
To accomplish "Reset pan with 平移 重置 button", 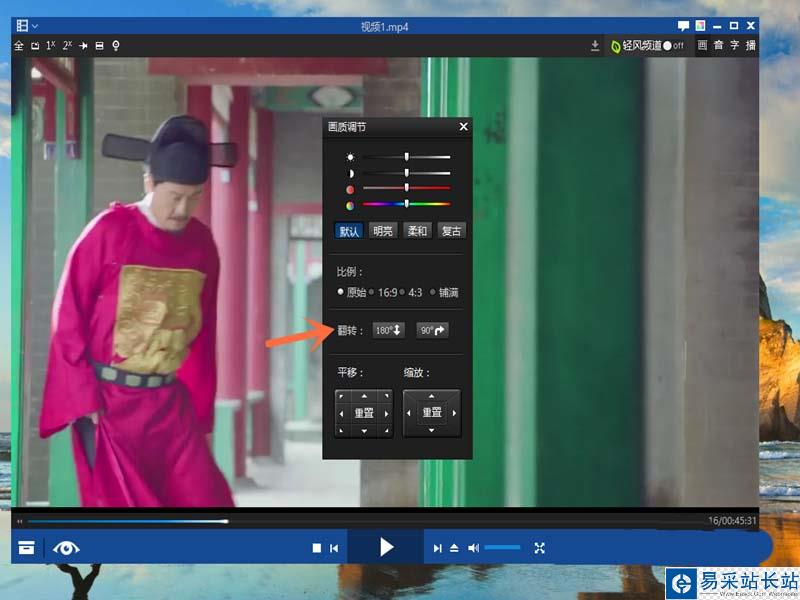I will point(364,413).
